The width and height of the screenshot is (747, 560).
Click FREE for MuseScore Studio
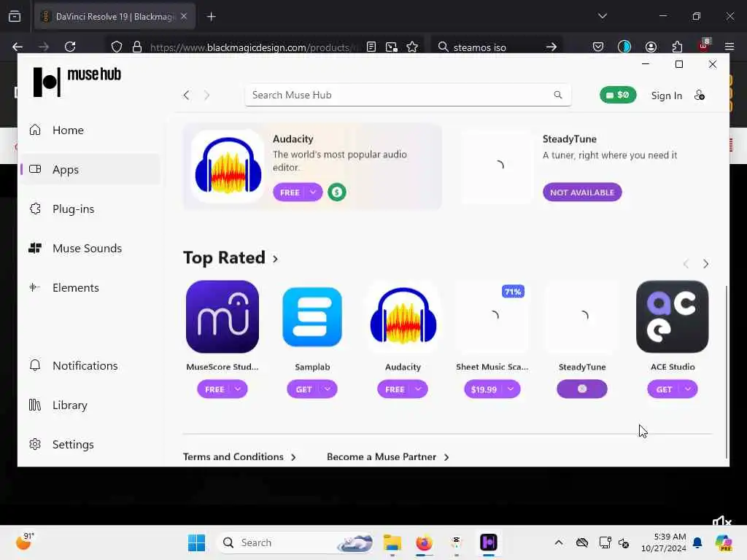(x=214, y=389)
